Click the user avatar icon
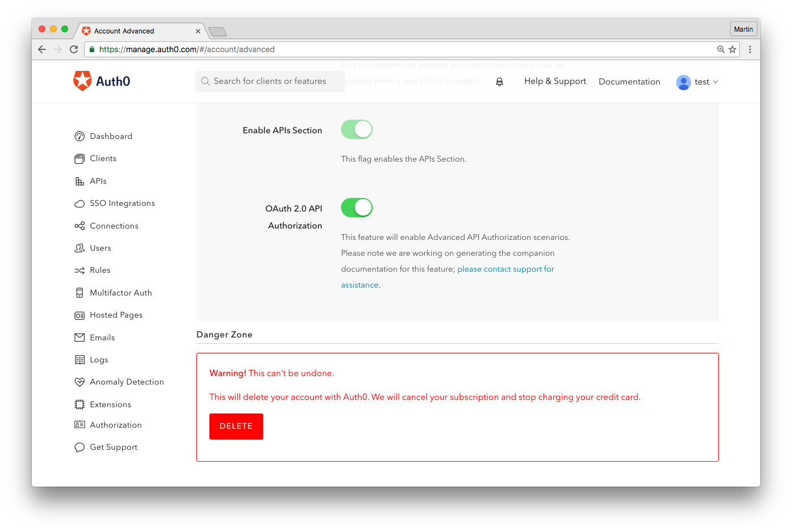Viewport: 792px width, 532px height. 684,82
